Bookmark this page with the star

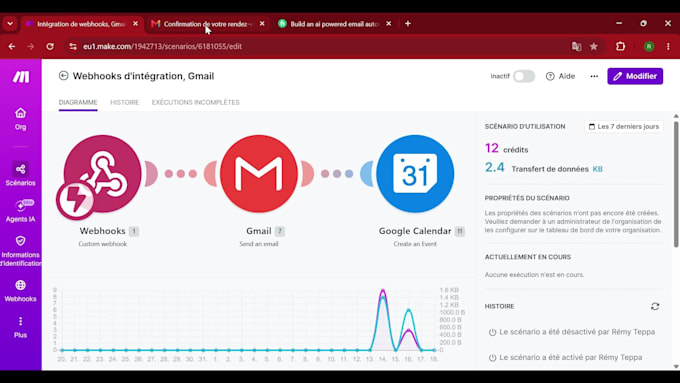coord(594,46)
